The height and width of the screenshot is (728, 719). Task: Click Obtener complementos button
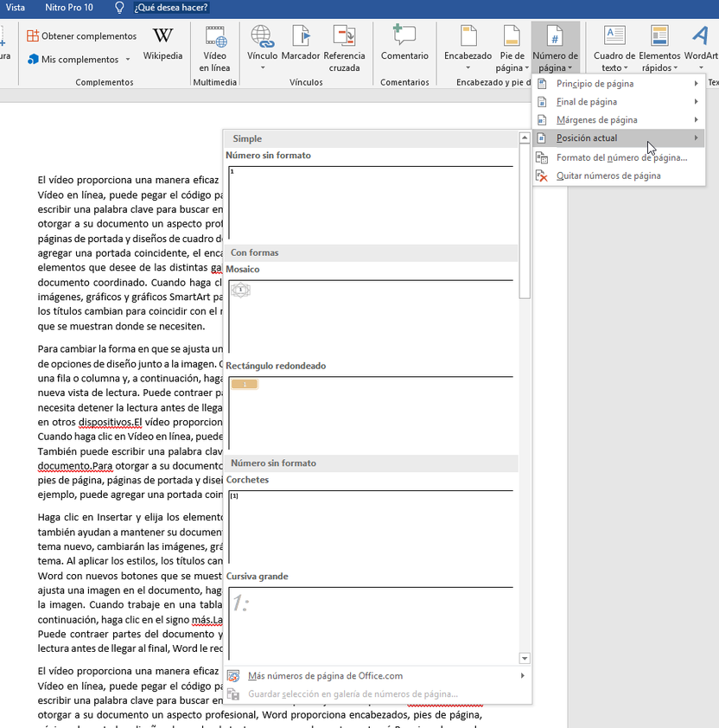tap(81, 36)
